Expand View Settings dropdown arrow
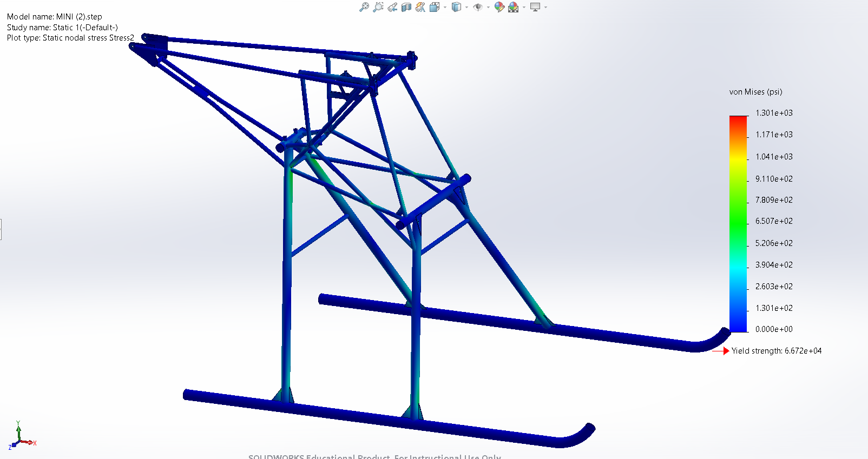This screenshot has width=868, height=459. click(545, 7)
